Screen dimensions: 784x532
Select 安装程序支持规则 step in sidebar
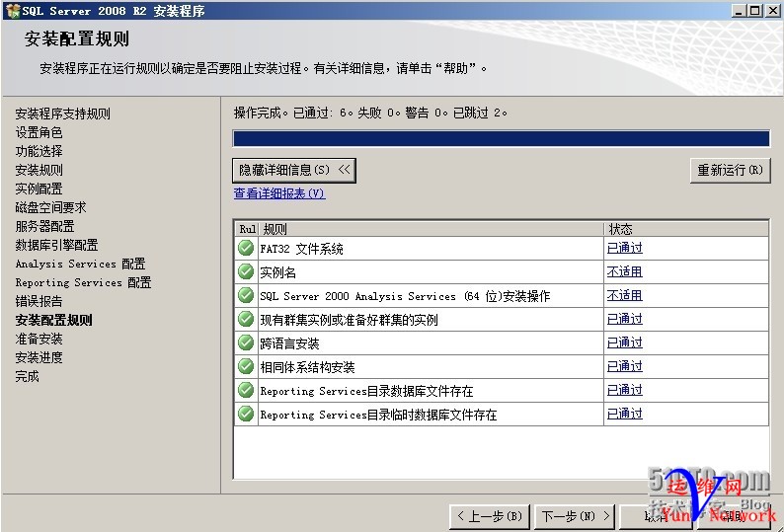(62, 114)
